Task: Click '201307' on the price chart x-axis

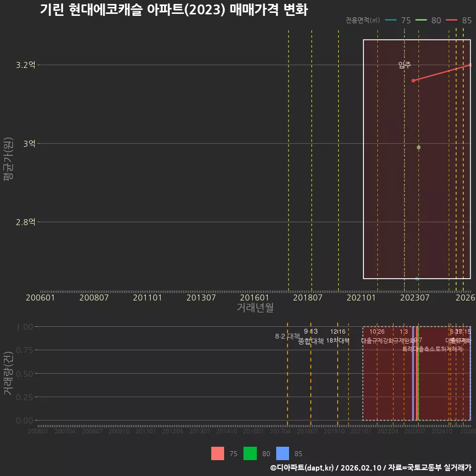Action: 201,297
